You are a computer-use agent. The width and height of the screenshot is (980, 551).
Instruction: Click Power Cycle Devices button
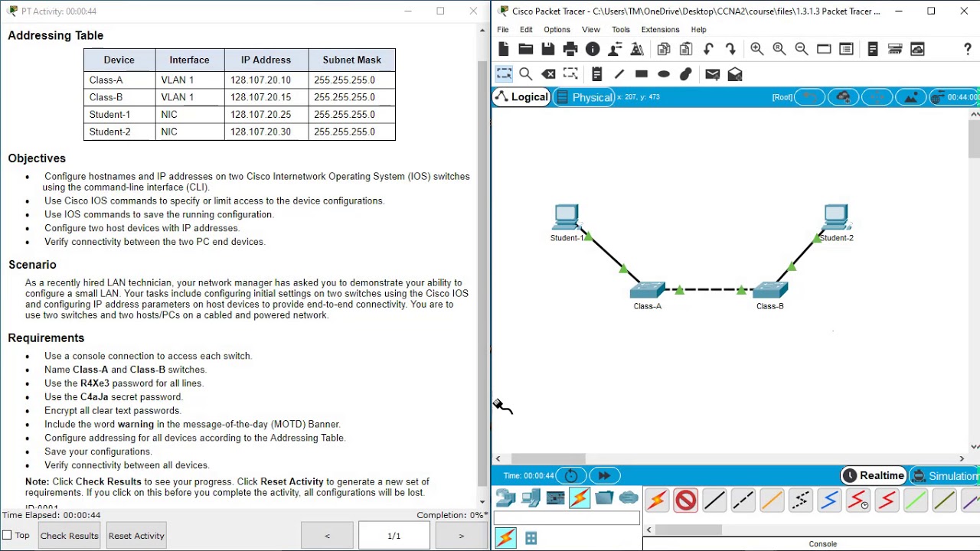click(x=571, y=475)
